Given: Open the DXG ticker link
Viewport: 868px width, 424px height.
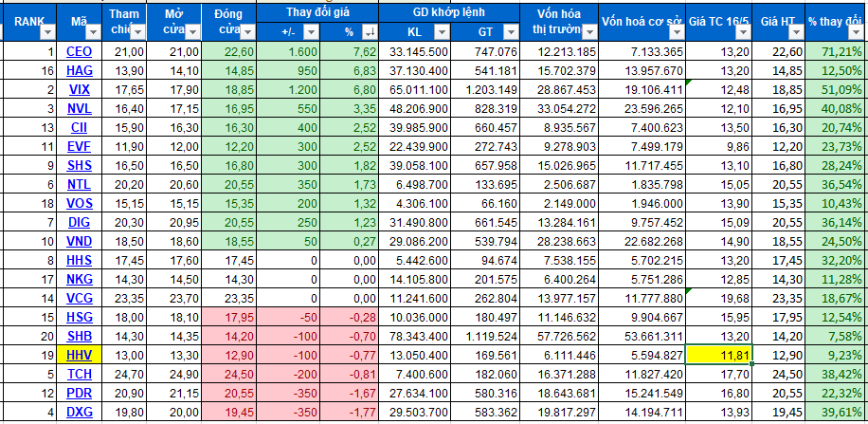Looking at the screenshot, I should coord(80,412).
